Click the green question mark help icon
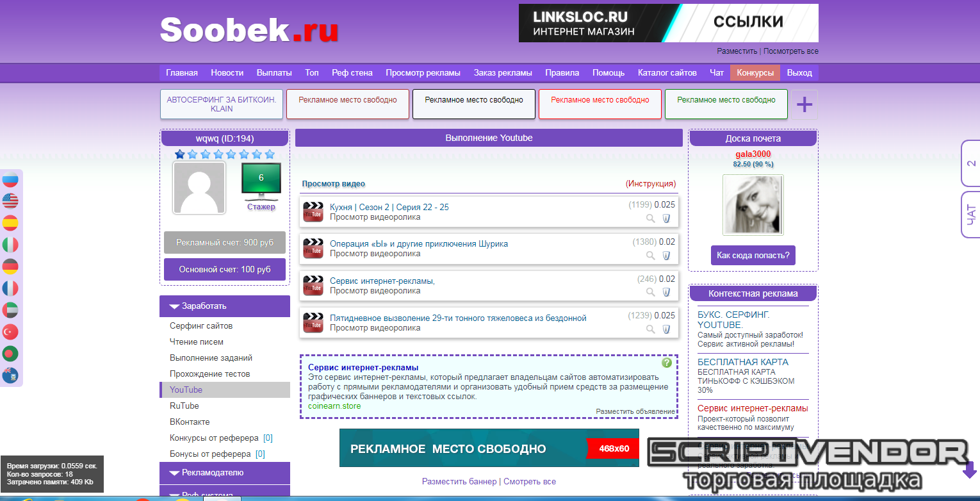This screenshot has width=980, height=501. 667,363
